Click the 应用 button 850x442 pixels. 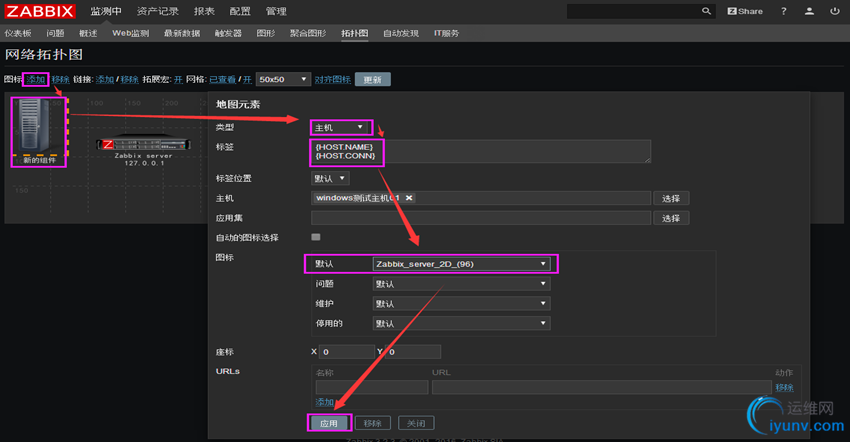coord(329,423)
